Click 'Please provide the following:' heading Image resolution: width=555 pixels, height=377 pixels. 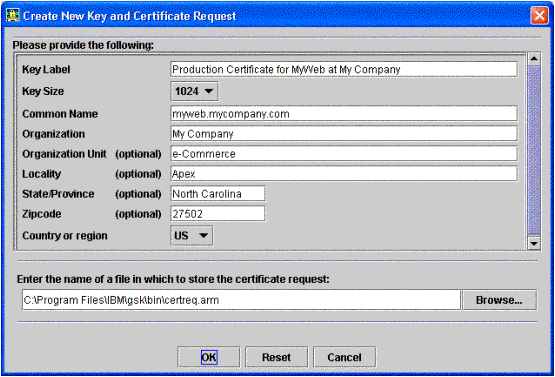coord(83,45)
